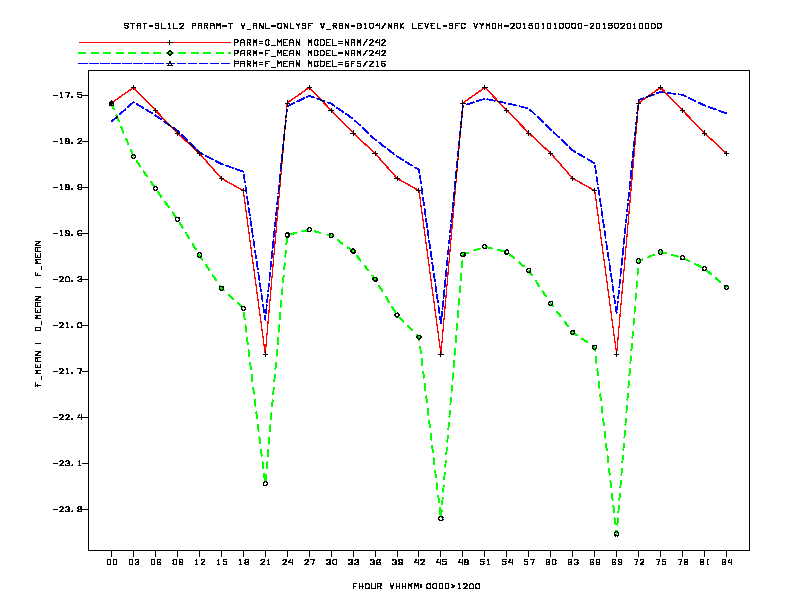Click the y-axis tick label -21.0
The image size is (792, 612).
tap(68, 325)
